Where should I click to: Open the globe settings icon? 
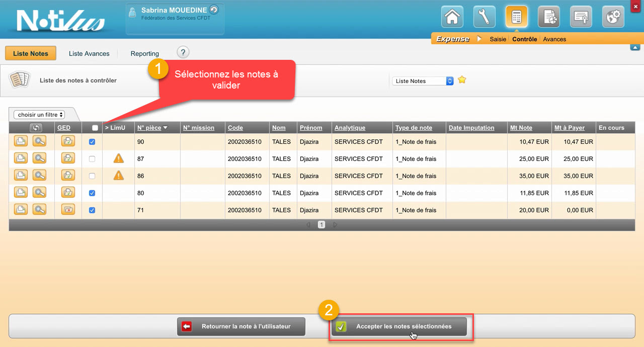tap(613, 17)
